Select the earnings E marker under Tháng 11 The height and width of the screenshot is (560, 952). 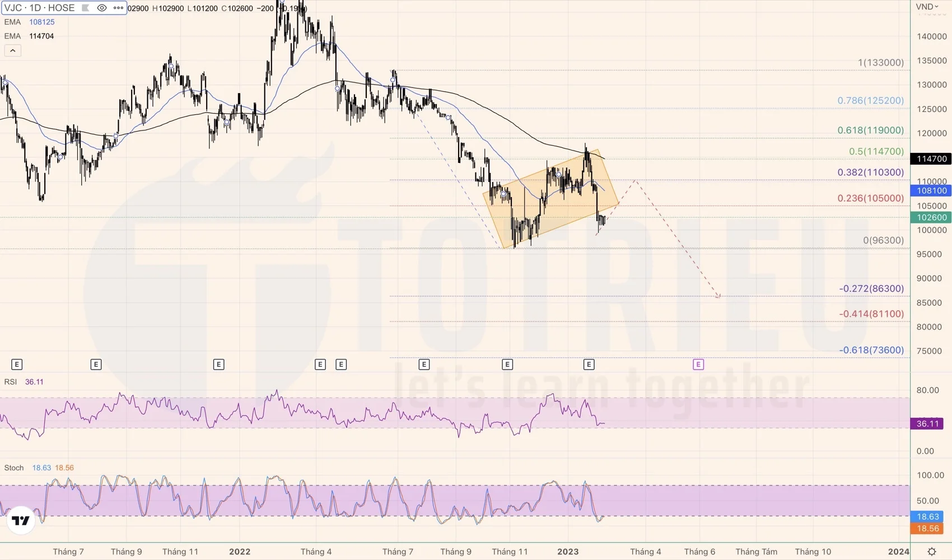(x=507, y=364)
